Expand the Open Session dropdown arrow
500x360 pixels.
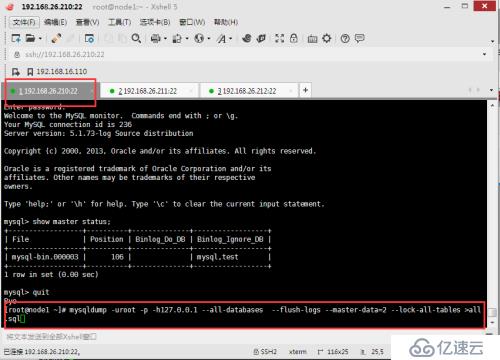(x=40, y=39)
